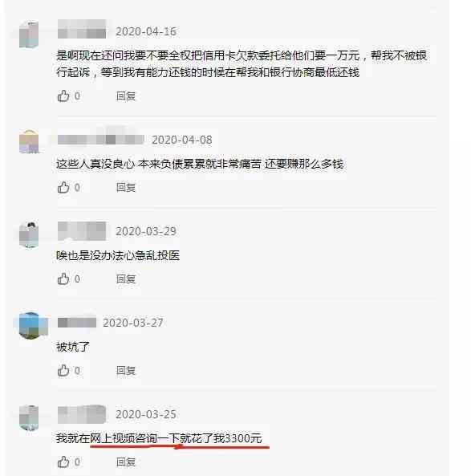Screen dimensions: 471x476
Task: Open avatar of 2020-03-25 commenter
Action: tap(29, 417)
